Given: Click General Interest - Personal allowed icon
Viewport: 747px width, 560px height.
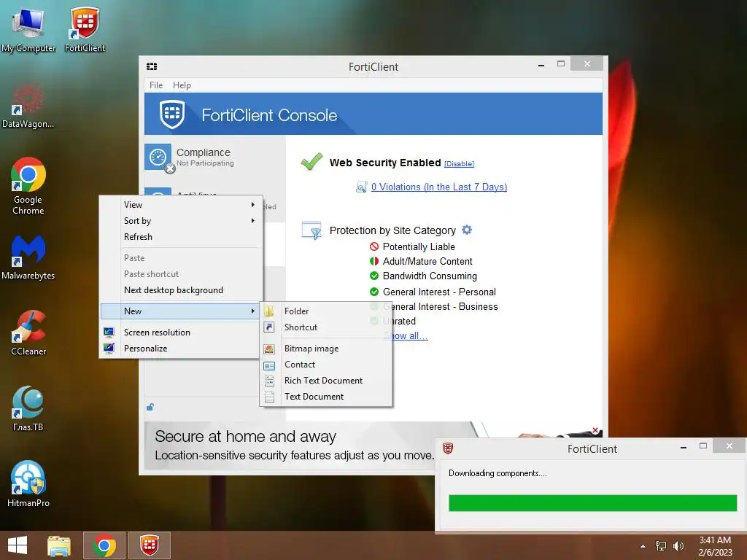Looking at the screenshot, I should coord(374,292).
